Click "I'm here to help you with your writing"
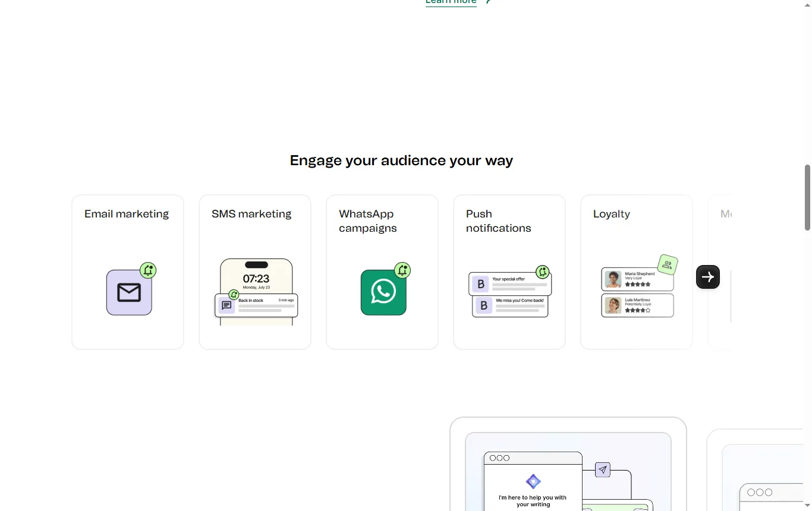The height and width of the screenshot is (511, 812). (x=533, y=501)
